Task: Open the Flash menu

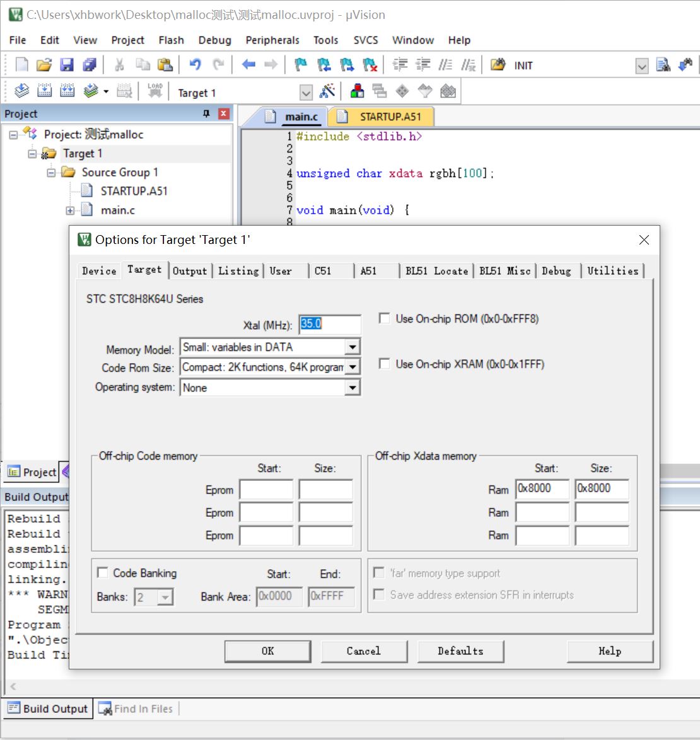Action: 171,40
